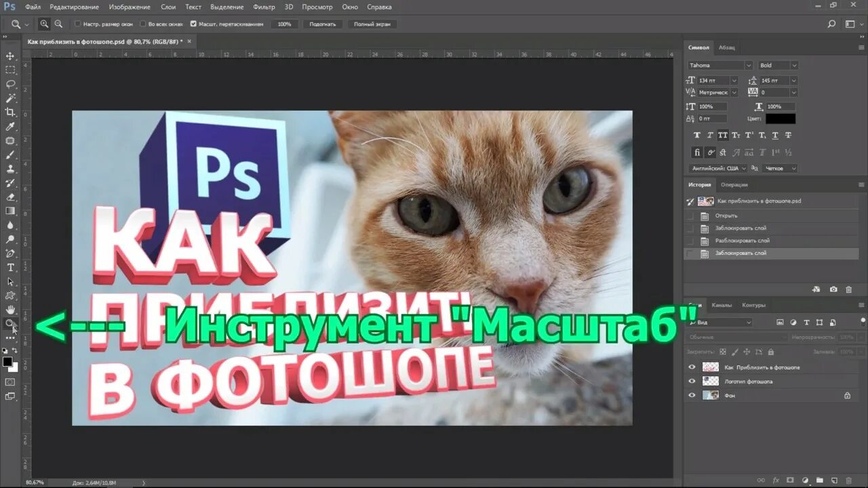Hide the 'Фон' layer

point(692,395)
